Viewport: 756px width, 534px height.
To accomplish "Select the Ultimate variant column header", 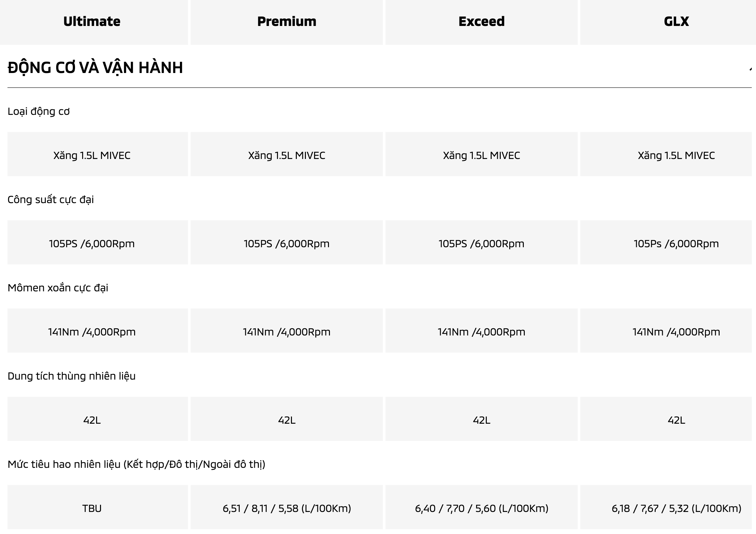I will 92,22.
